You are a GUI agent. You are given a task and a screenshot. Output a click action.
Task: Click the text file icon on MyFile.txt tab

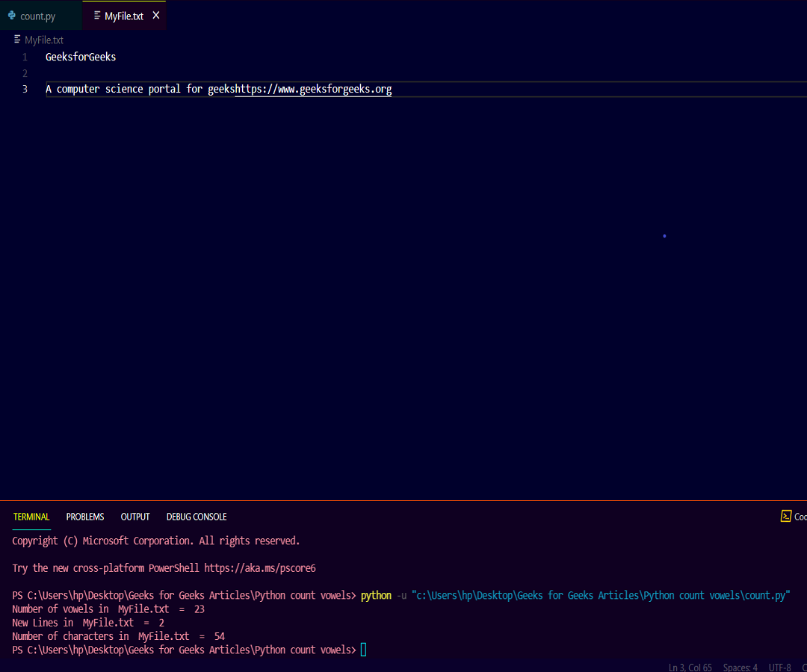click(x=96, y=16)
